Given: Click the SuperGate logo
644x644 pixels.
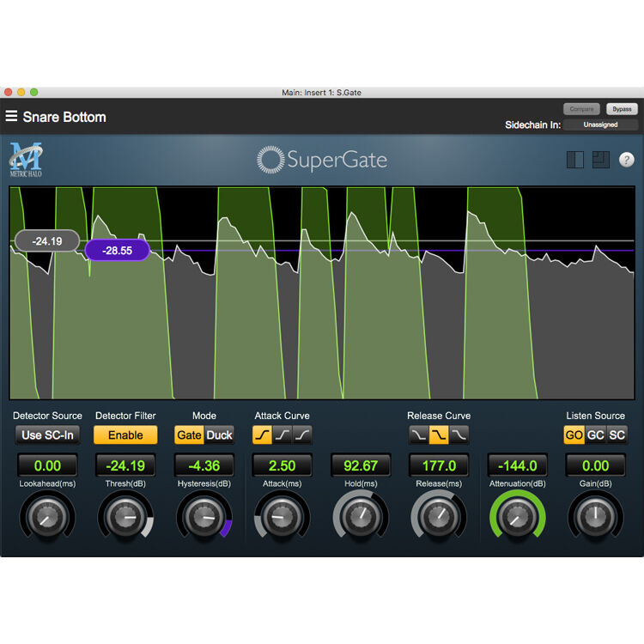Looking at the screenshot, I should pos(322,160).
